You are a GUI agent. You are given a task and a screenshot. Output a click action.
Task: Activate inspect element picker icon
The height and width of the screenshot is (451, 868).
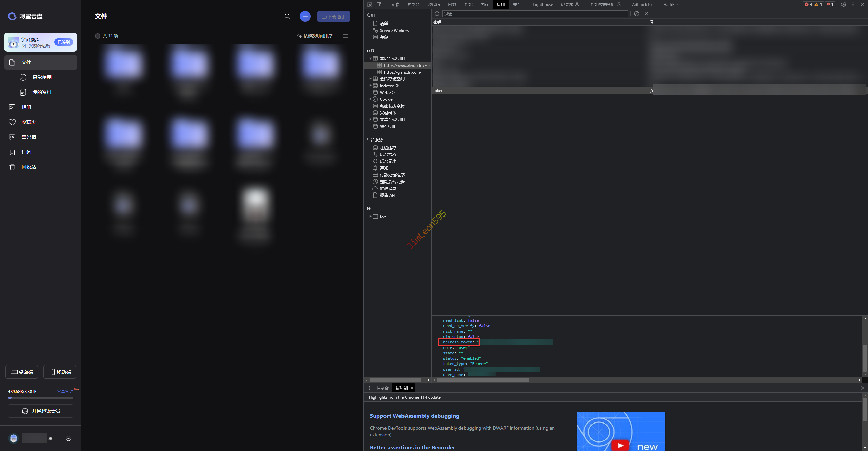369,4
